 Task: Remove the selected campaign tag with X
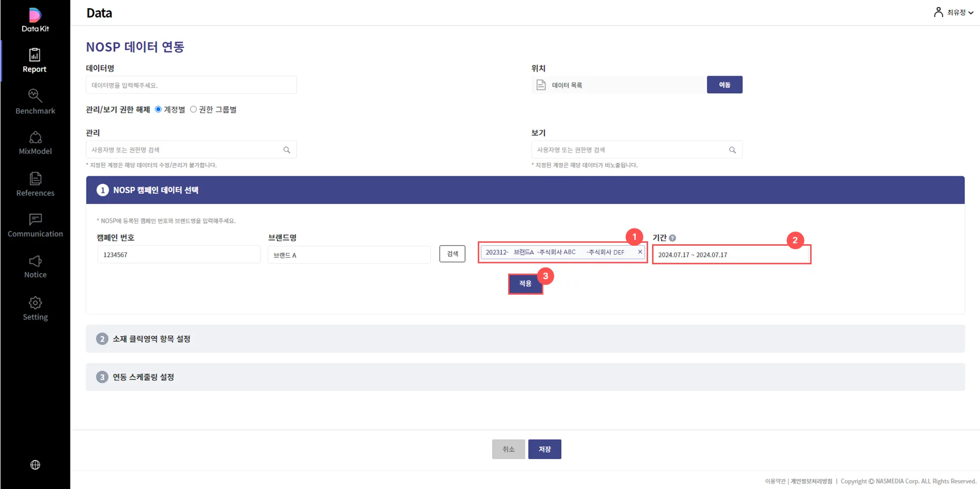pos(640,252)
